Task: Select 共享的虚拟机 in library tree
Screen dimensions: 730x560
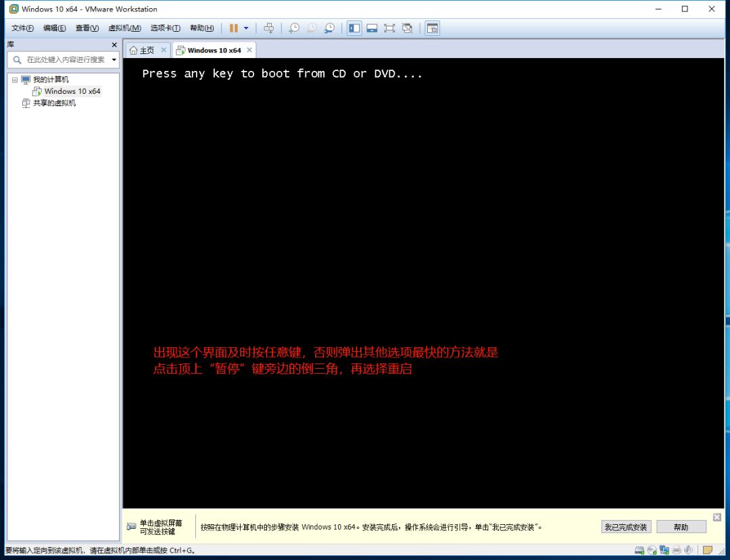Action: click(x=54, y=103)
